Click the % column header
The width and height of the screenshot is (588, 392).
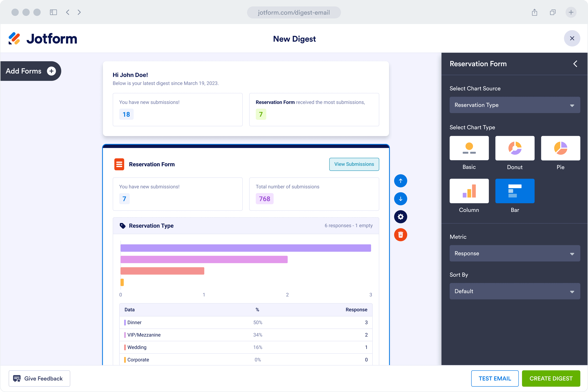(257, 310)
